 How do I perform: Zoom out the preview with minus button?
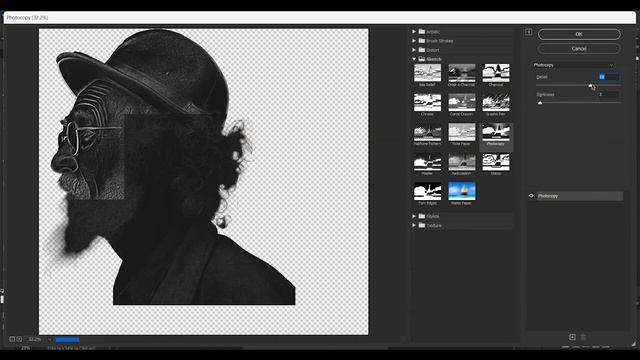[12, 339]
